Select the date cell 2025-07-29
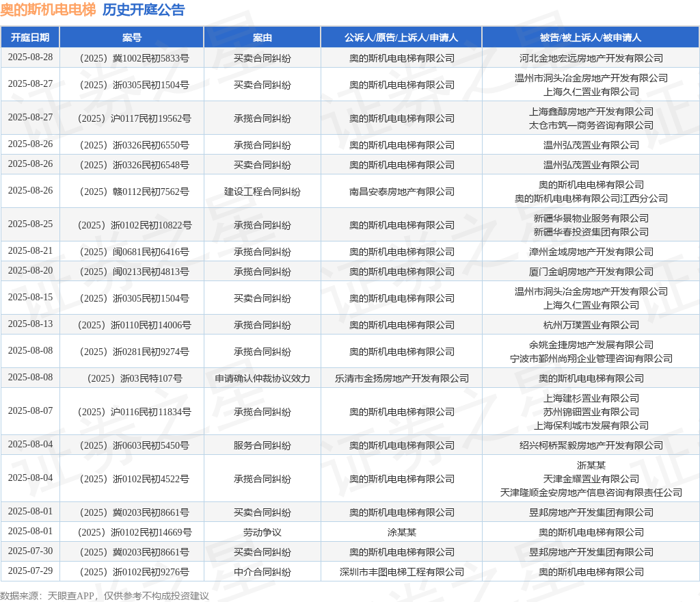Viewport: 700px width, 602px height. (30, 571)
